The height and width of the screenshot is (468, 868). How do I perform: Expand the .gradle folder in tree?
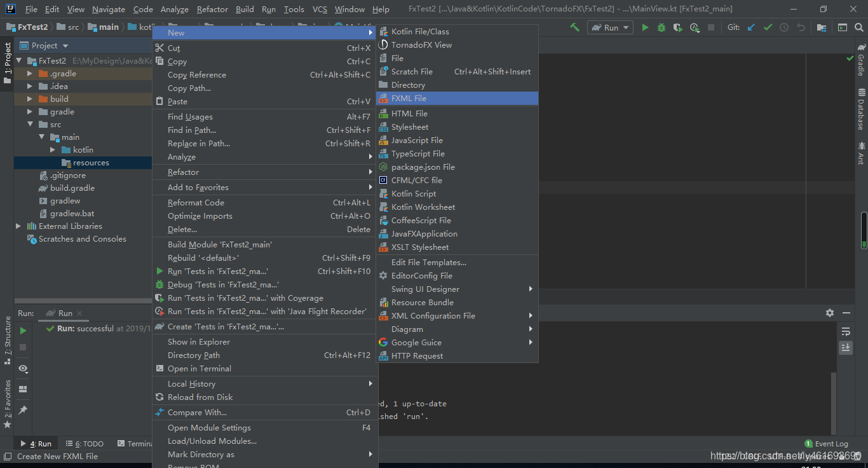[x=29, y=74]
